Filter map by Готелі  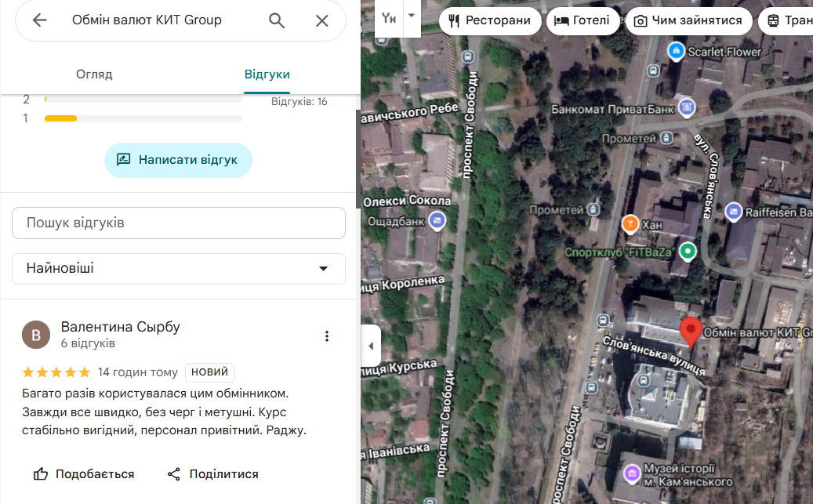[x=583, y=20]
